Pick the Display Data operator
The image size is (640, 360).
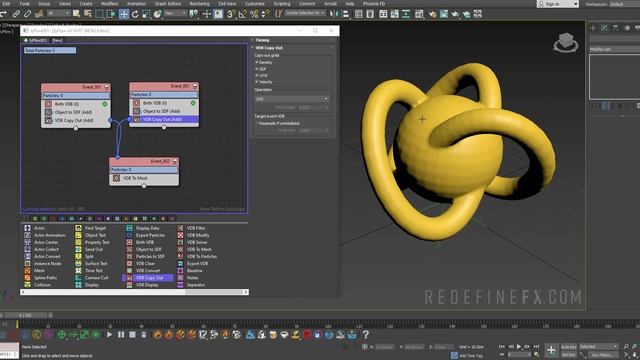point(143,228)
